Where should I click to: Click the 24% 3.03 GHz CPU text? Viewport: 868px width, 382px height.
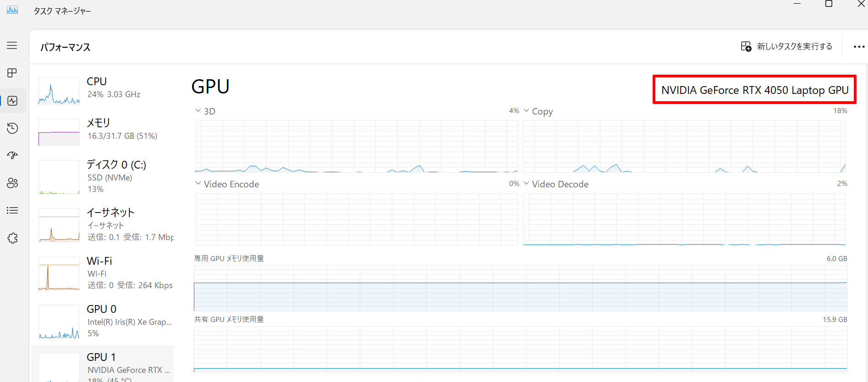coord(114,94)
